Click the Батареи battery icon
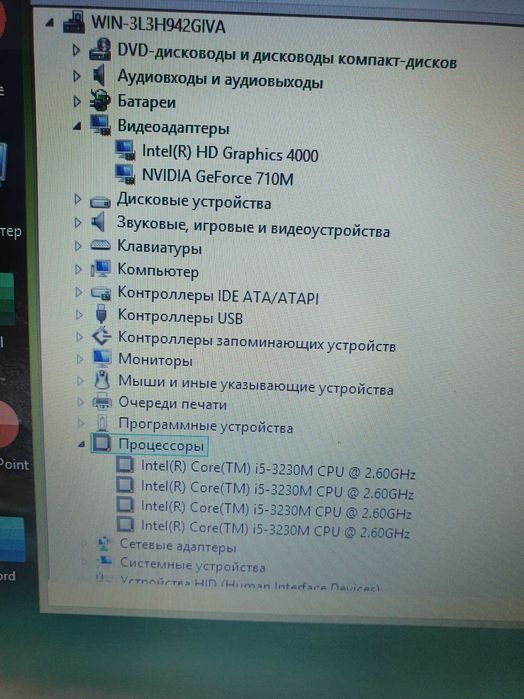This screenshot has width=524, height=699. (100, 100)
